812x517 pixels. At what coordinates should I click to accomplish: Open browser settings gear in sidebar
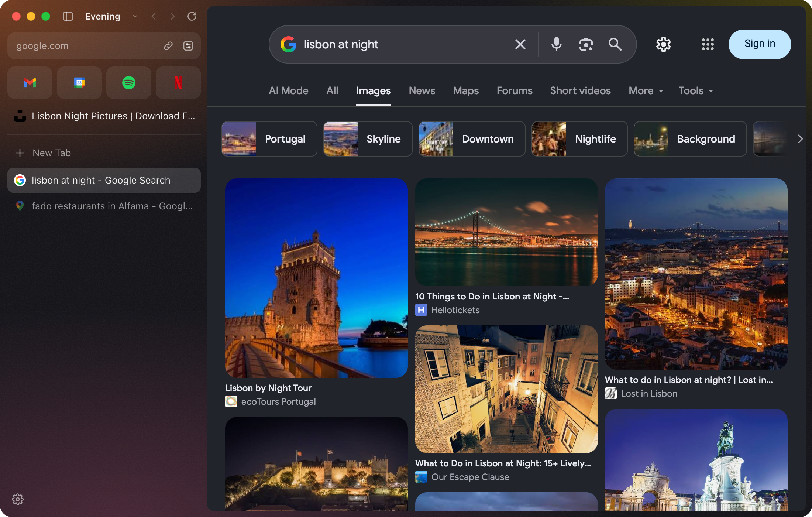18,499
